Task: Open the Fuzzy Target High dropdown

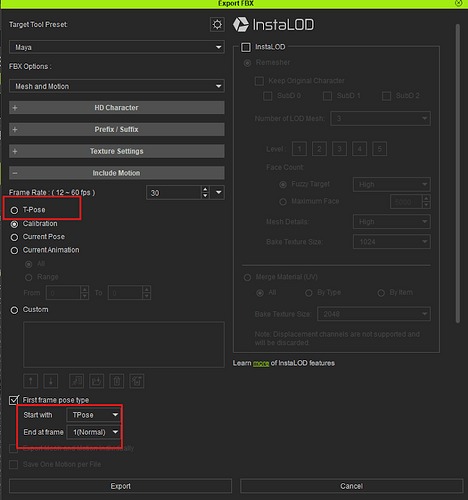Action: (x=392, y=184)
